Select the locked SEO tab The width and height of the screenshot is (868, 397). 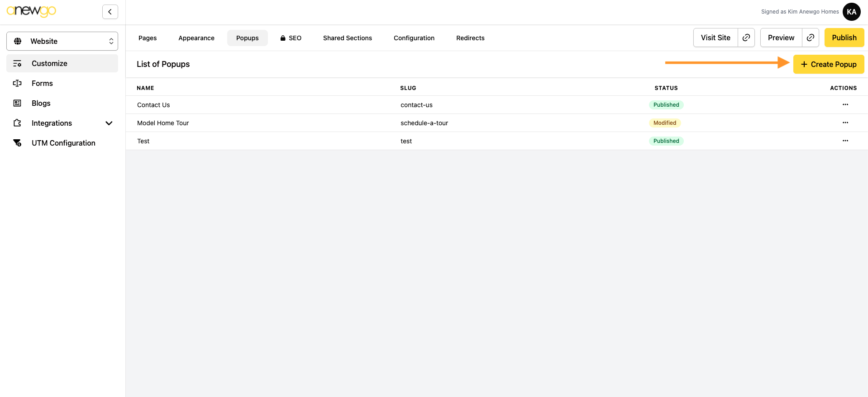click(291, 38)
